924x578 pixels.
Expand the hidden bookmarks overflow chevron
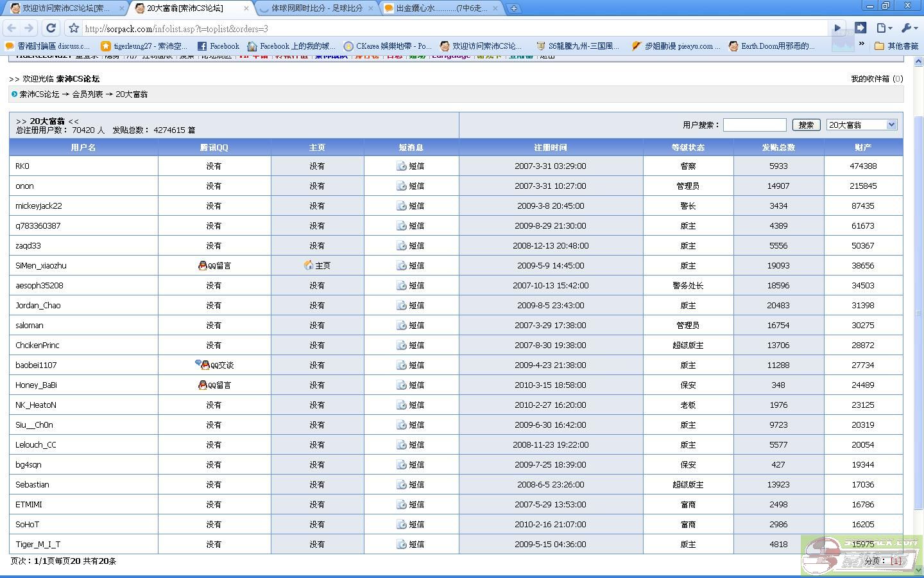click(861, 45)
